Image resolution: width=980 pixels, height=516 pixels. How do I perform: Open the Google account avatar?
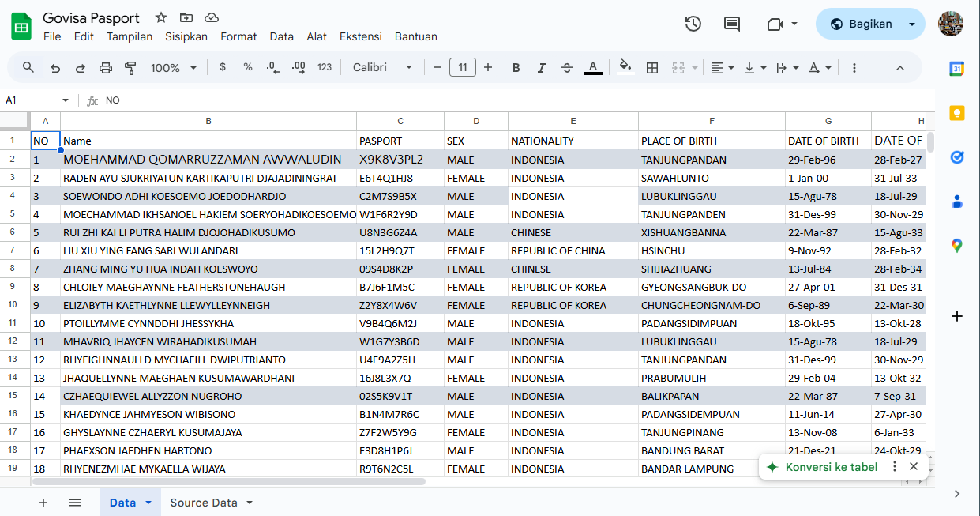[951, 24]
